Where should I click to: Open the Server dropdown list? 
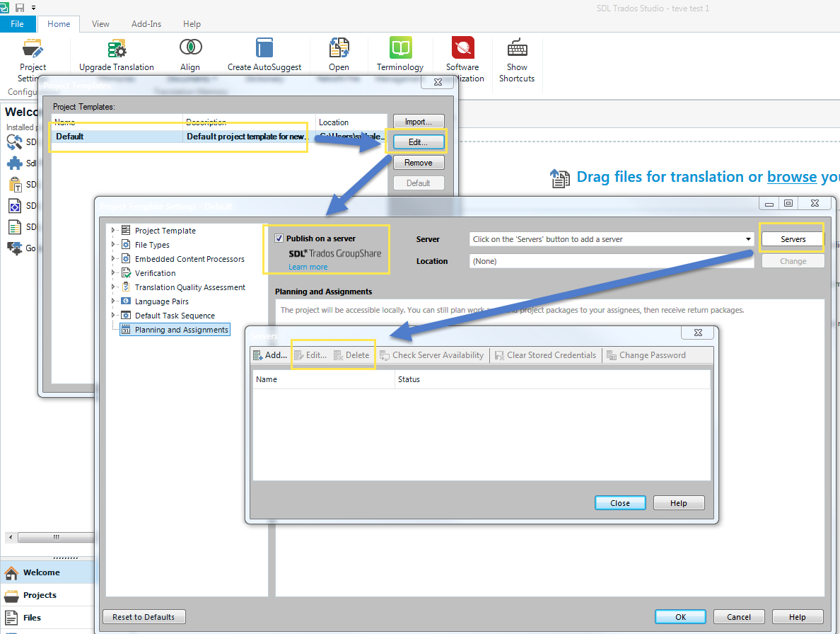coord(748,239)
